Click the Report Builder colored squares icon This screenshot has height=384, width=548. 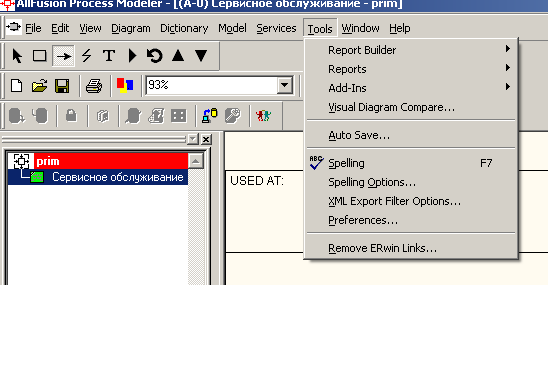click(x=125, y=86)
